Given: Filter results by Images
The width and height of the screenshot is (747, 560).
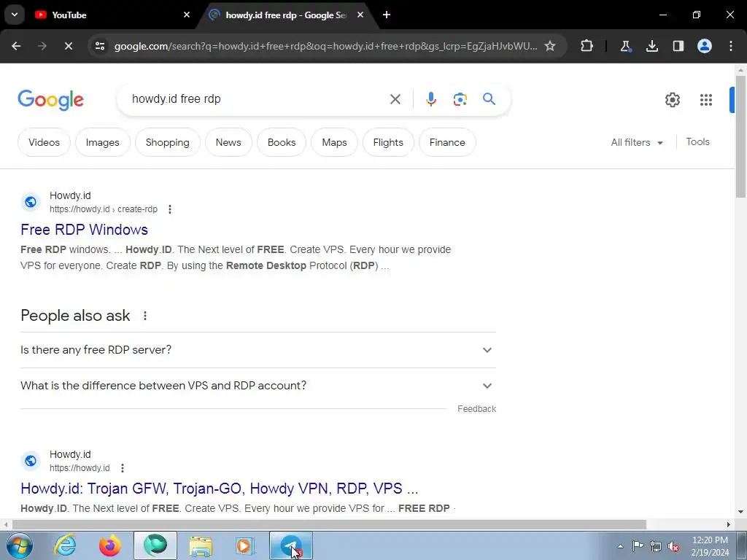Looking at the screenshot, I should click(x=102, y=142).
